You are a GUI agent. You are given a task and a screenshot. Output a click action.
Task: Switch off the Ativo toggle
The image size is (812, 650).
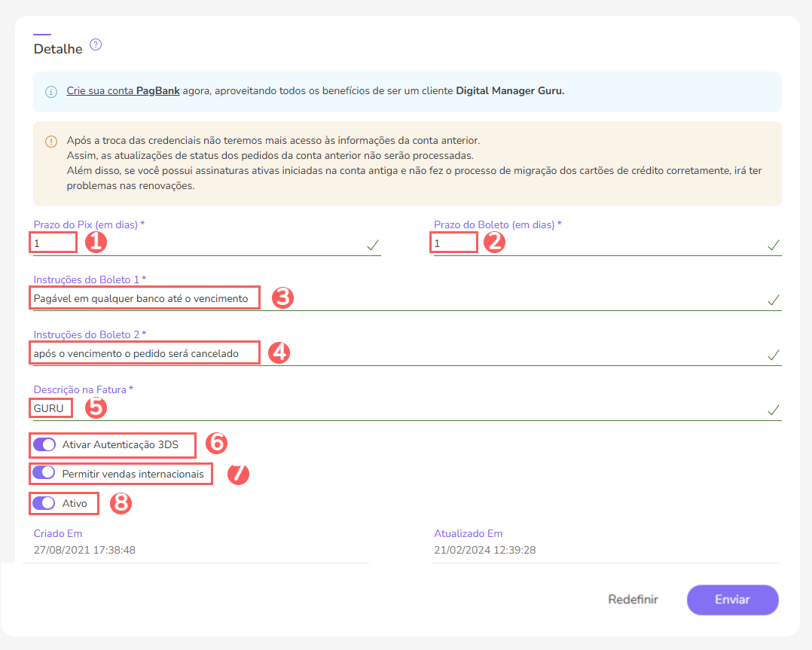click(x=44, y=503)
